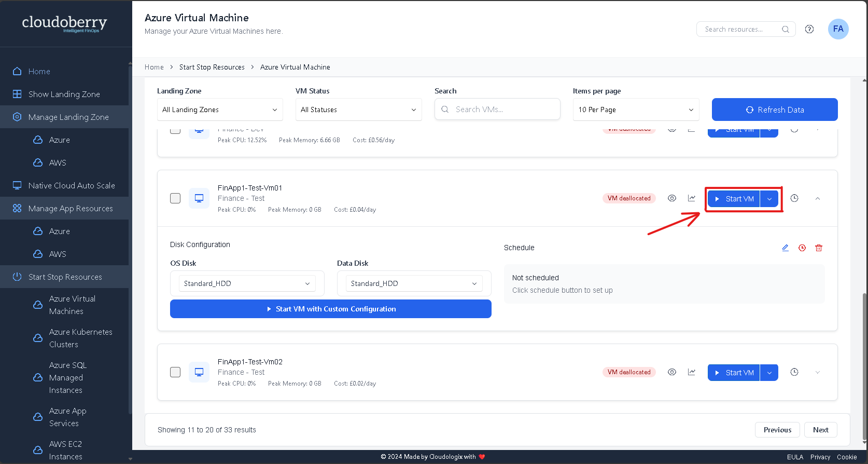Click the Home house icon in sidebar
Viewport: 868px width, 464px height.
point(17,71)
